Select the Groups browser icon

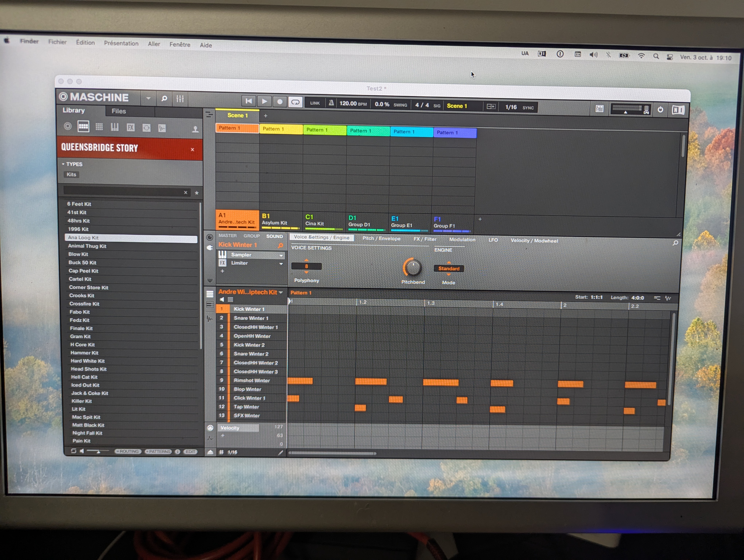[x=83, y=127]
